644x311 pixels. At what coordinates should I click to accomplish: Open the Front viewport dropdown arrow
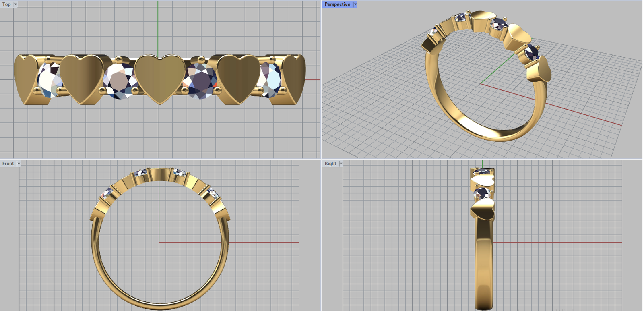(19, 164)
